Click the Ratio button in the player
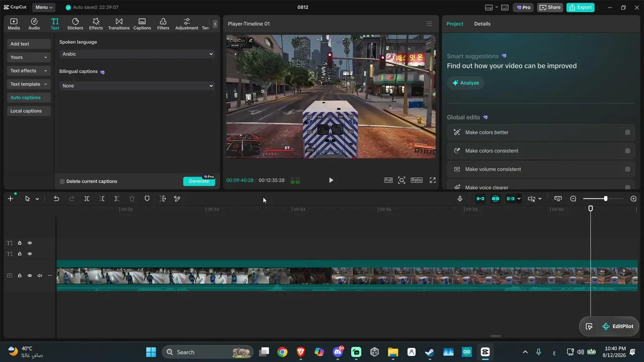This screenshot has height=362, width=644. point(417,180)
